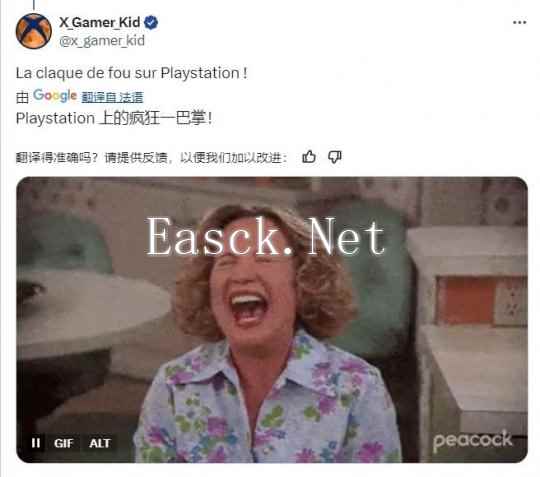This screenshot has width=540, height=477.
Task: Open the laughing woman GIF media
Action: pos(272,320)
